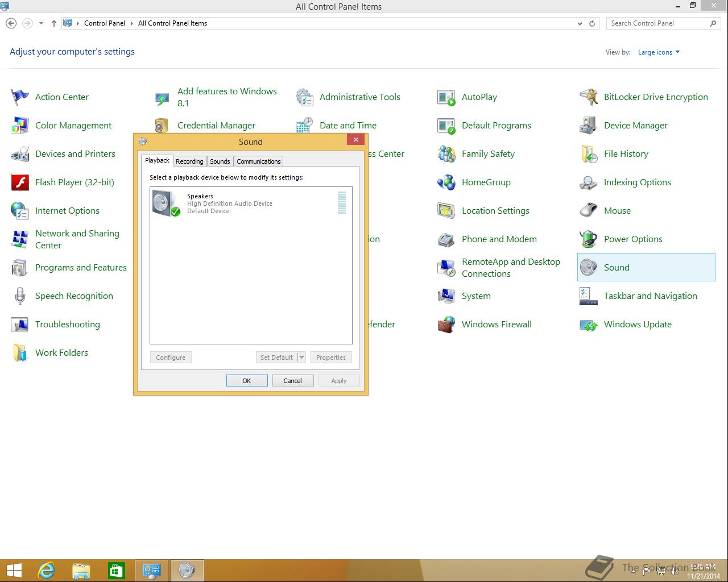728x582 pixels.
Task: Open the System computer icon
Action: 446,296
